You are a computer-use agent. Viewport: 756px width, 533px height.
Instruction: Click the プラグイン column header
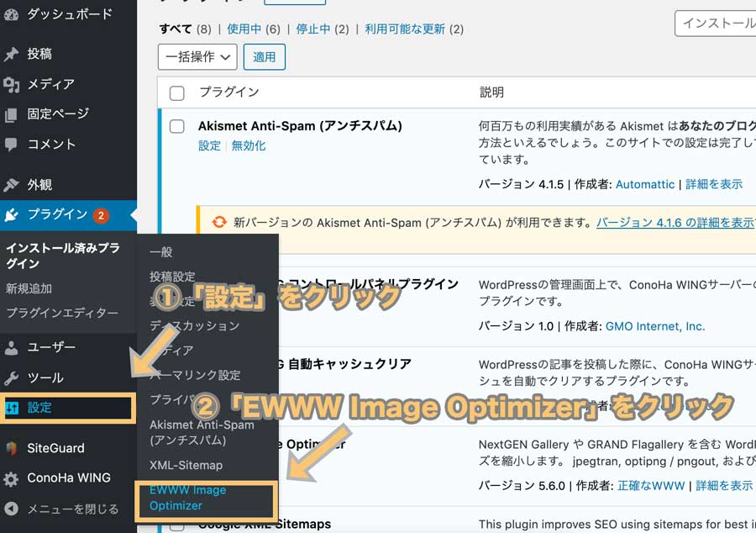[229, 92]
